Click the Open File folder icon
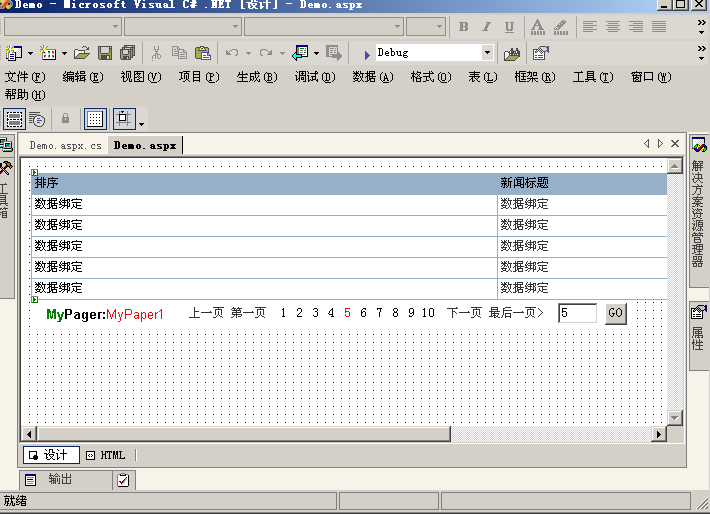 pos(82,52)
